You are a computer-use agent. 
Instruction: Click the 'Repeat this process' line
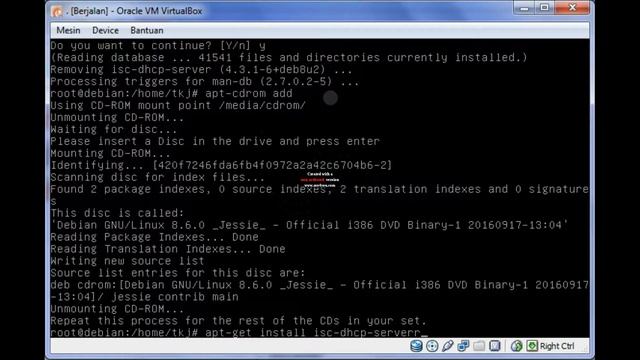click(x=238, y=321)
